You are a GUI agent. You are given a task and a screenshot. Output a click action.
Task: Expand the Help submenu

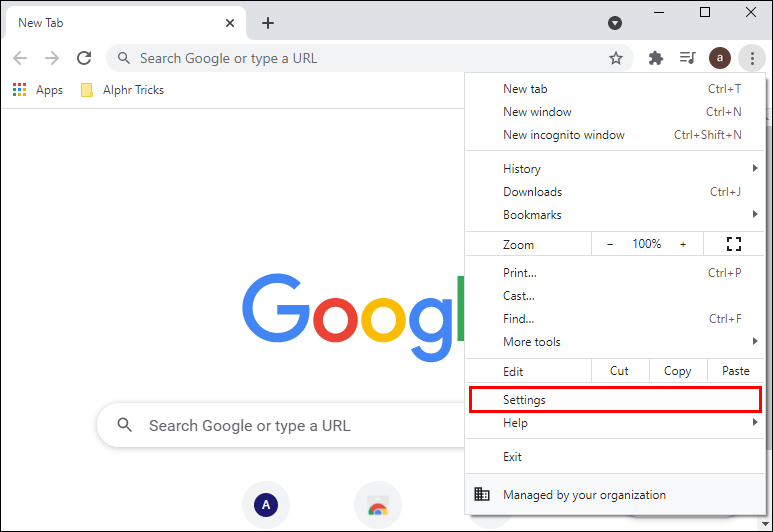(615, 423)
